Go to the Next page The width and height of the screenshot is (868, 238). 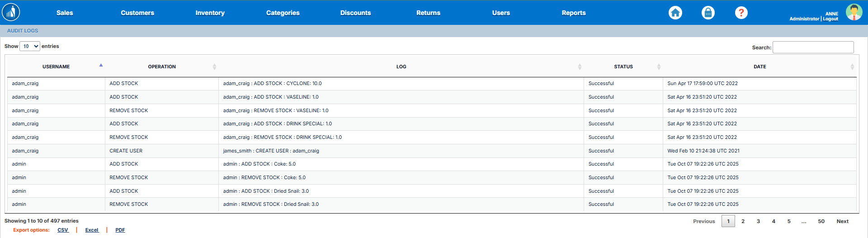(x=842, y=221)
